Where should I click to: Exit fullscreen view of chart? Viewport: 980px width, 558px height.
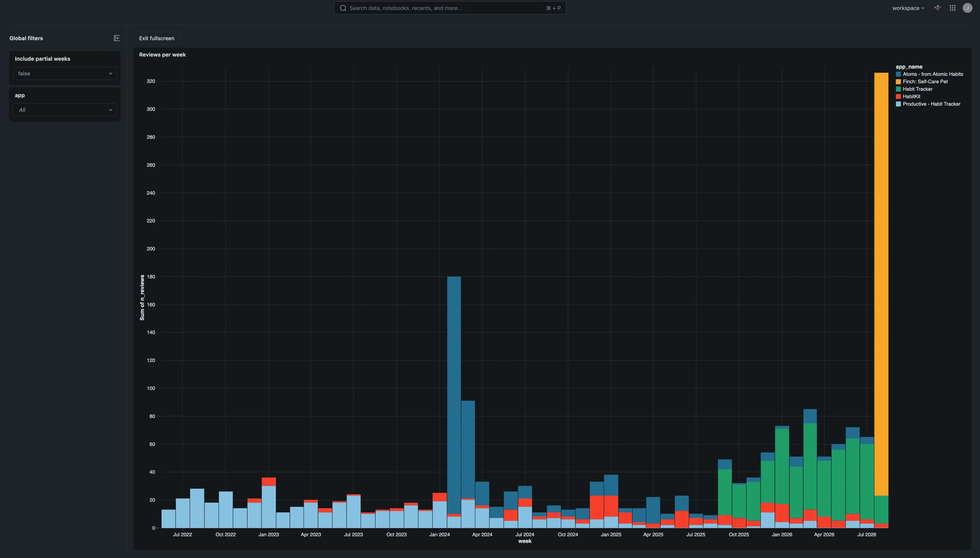(157, 38)
